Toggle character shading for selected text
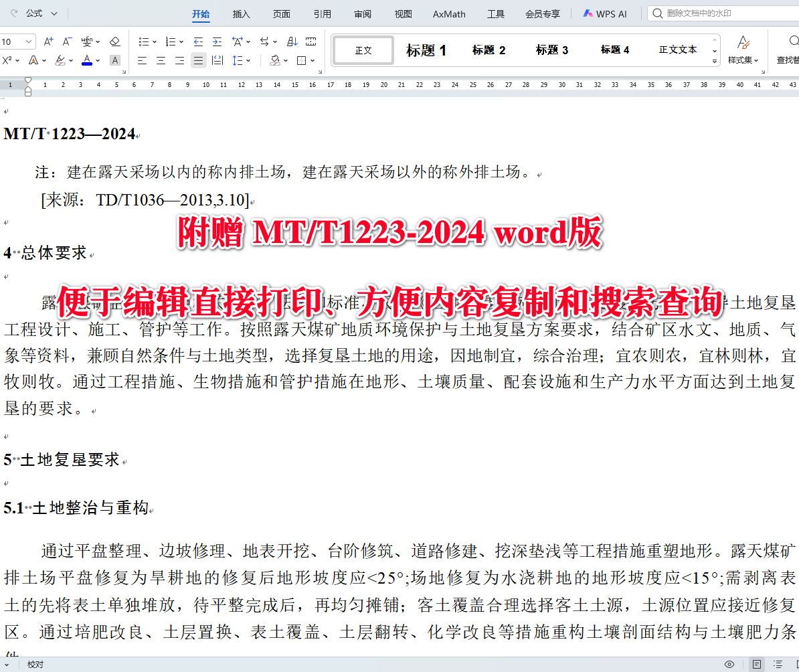Screen dimensions: 799x672 pyautogui.click(x=115, y=60)
